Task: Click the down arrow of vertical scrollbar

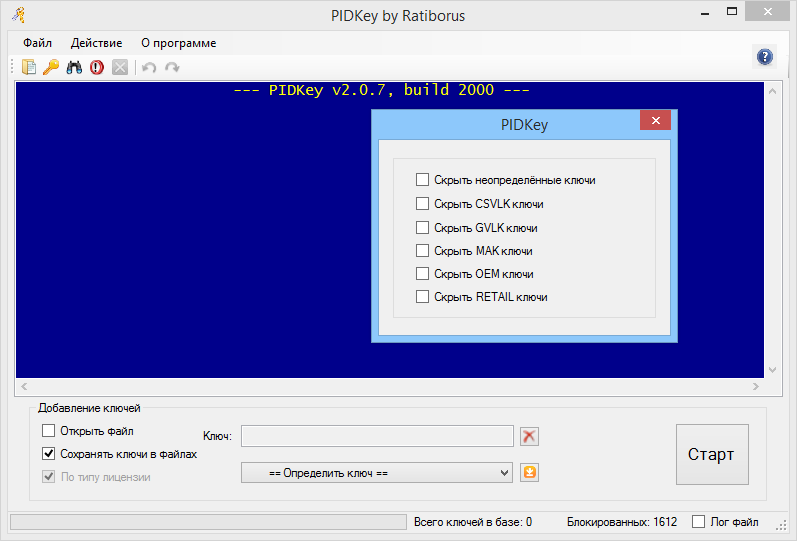Action: 773,370
